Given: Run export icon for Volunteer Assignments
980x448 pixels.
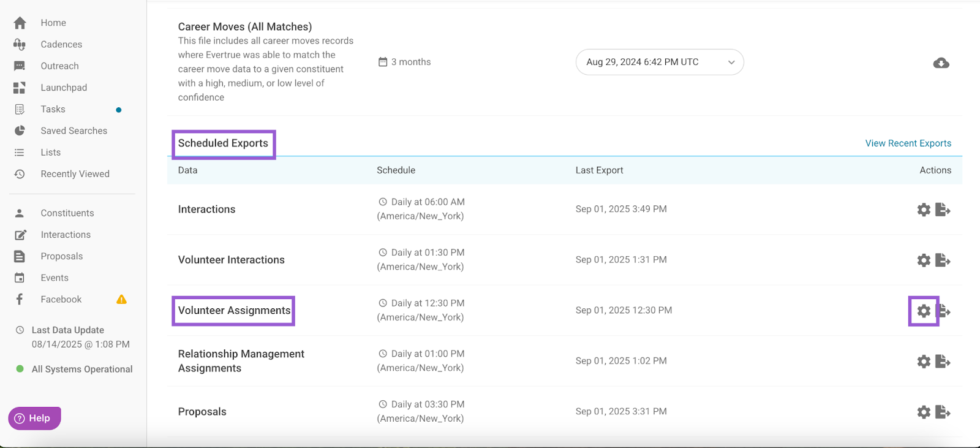Looking at the screenshot, I should click(x=945, y=311).
